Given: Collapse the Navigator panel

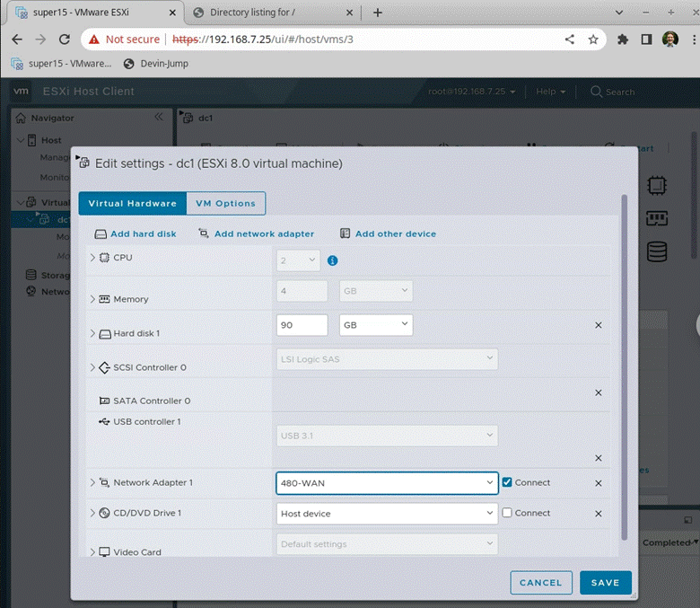Looking at the screenshot, I should (x=159, y=117).
